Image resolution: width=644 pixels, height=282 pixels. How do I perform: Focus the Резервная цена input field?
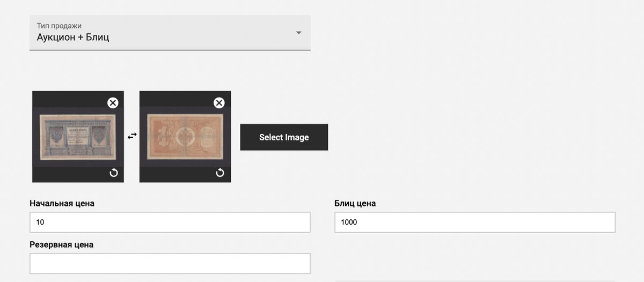click(x=170, y=264)
